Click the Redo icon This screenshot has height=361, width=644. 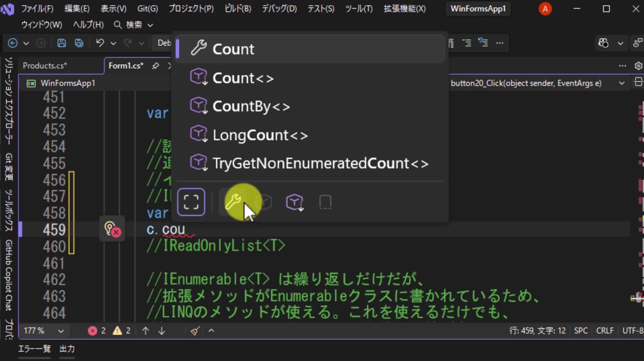pyautogui.click(x=128, y=43)
